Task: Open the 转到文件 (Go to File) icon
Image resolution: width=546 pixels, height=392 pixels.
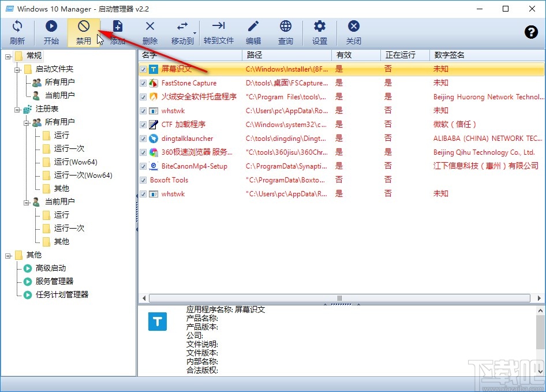Action: click(x=218, y=32)
